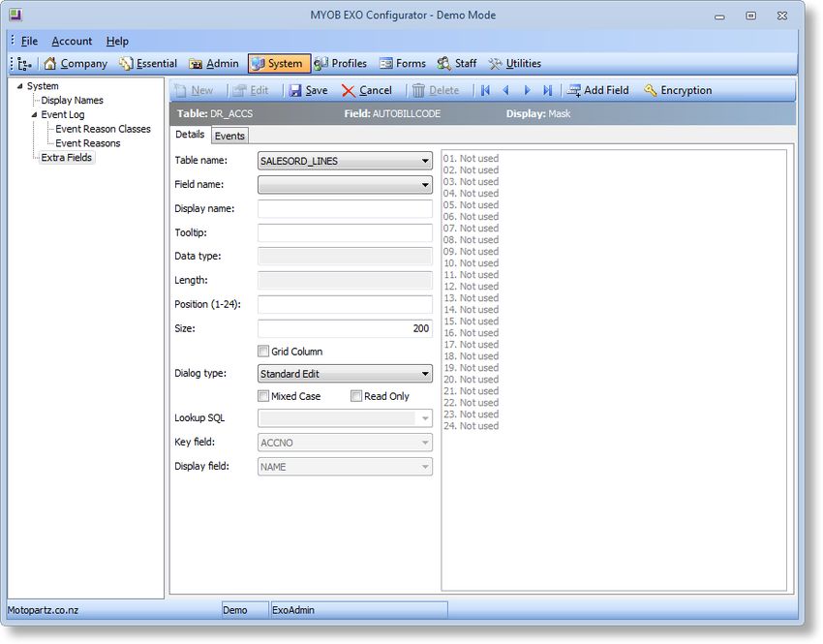Open the File menu
The image size is (823, 644).
[29, 41]
